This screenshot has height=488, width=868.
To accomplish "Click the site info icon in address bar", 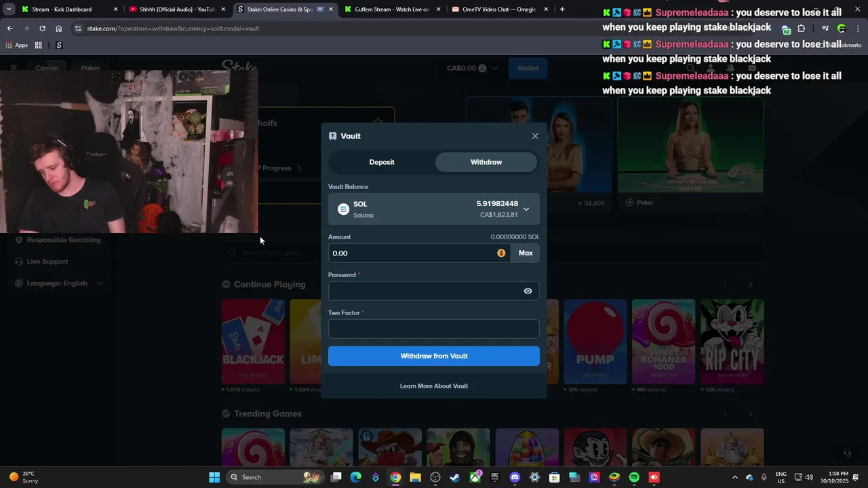I will [x=78, y=28].
